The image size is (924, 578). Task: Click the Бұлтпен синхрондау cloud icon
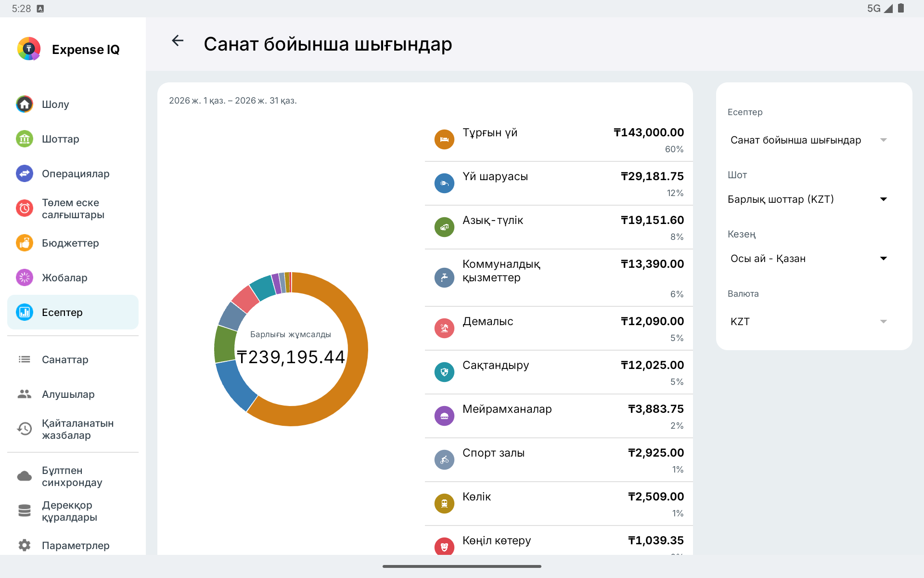(x=25, y=476)
